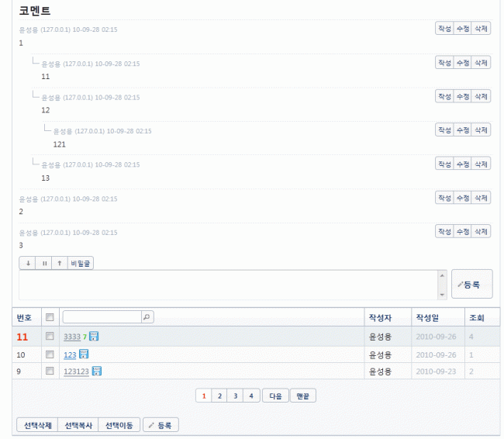
Task: Go to page 4 in pagination
Action: coord(251,396)
